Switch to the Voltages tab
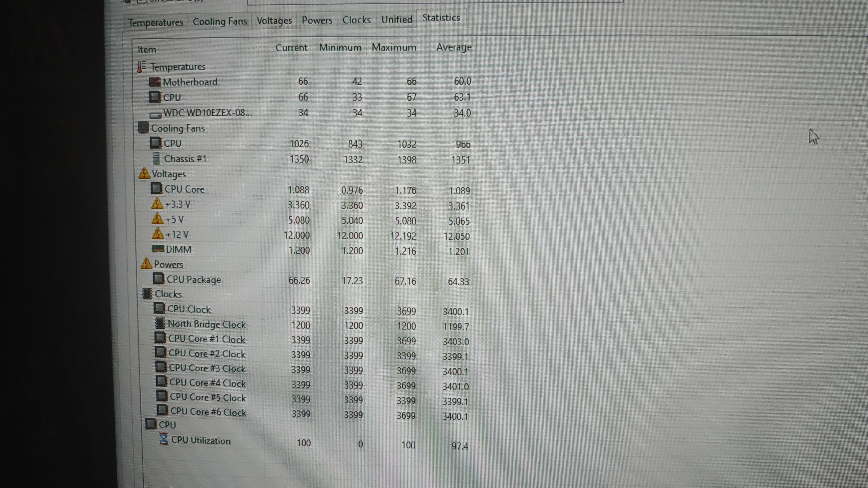The image size is (868, 488). (x=274, y=21)
